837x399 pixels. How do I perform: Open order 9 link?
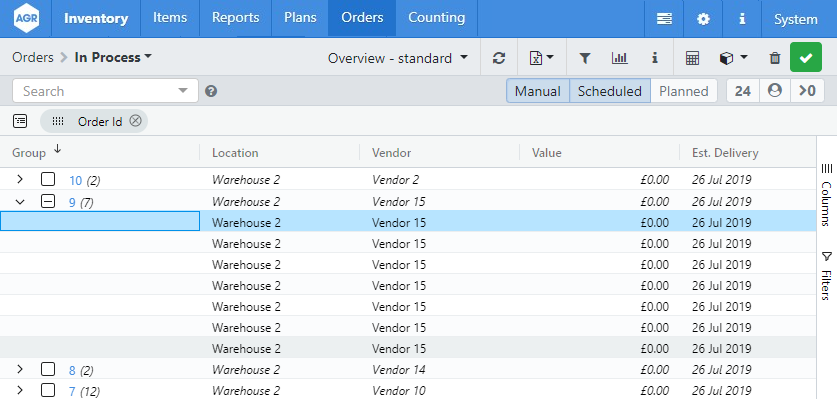point(72,202)
